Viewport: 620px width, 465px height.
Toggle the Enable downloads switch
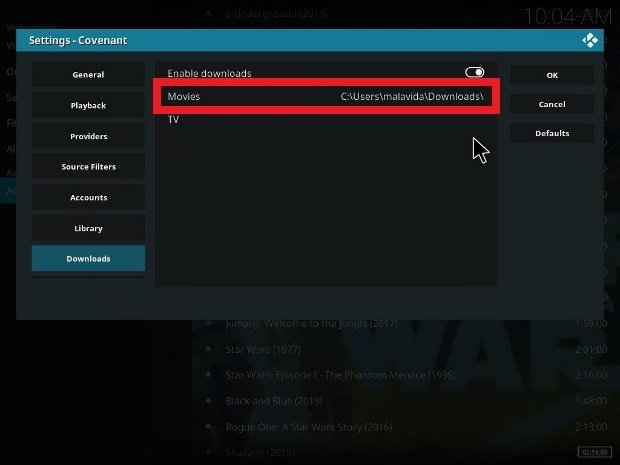click(474, 72)
